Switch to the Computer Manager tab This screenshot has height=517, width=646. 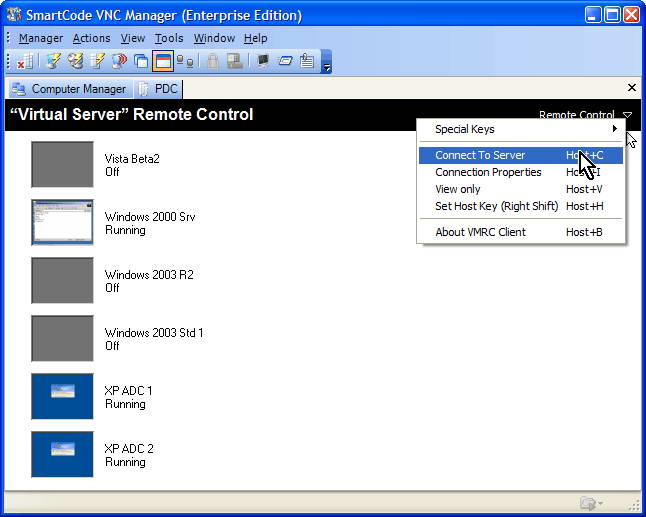(69, 89)
